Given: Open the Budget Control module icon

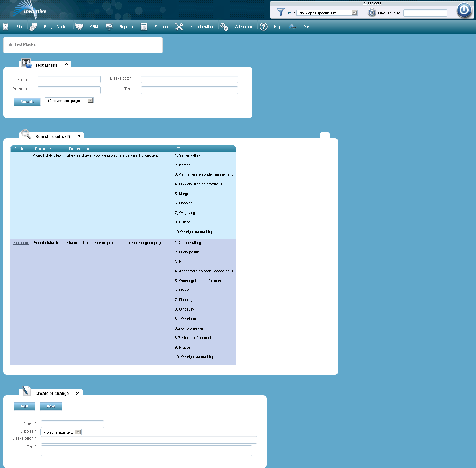Looking at the screenshot, I should point(33,27).
